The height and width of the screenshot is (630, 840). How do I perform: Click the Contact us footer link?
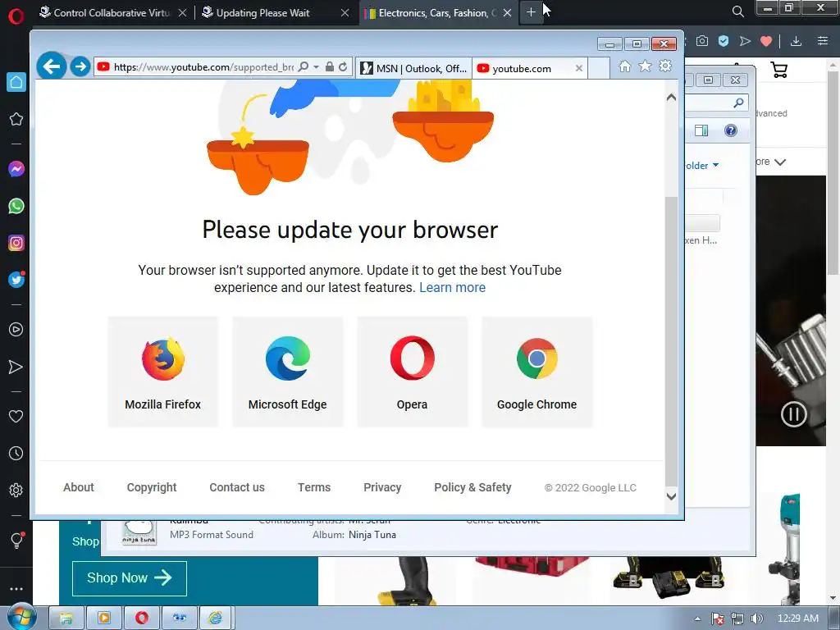point(237,487)
